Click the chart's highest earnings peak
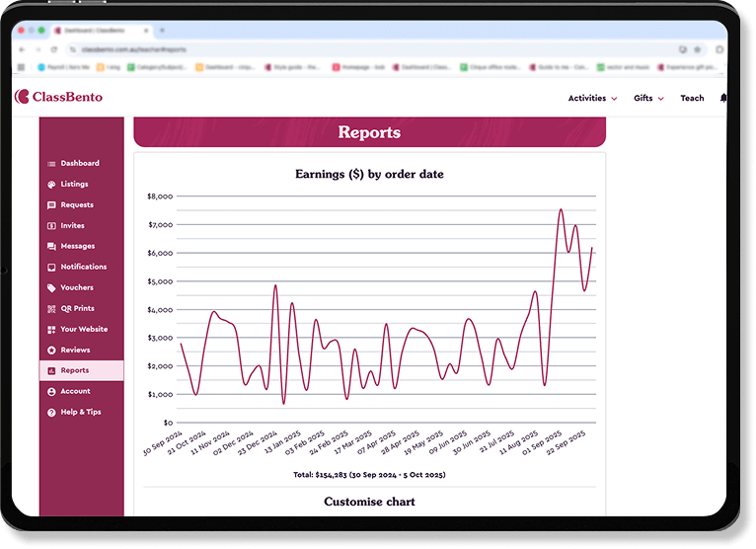Image resolution: width=756 pixels, height=549 pixels. [561, 210]
